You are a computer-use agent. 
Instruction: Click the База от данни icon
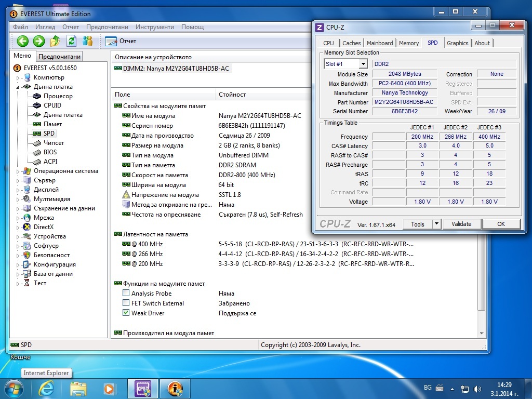click(27, 274)
